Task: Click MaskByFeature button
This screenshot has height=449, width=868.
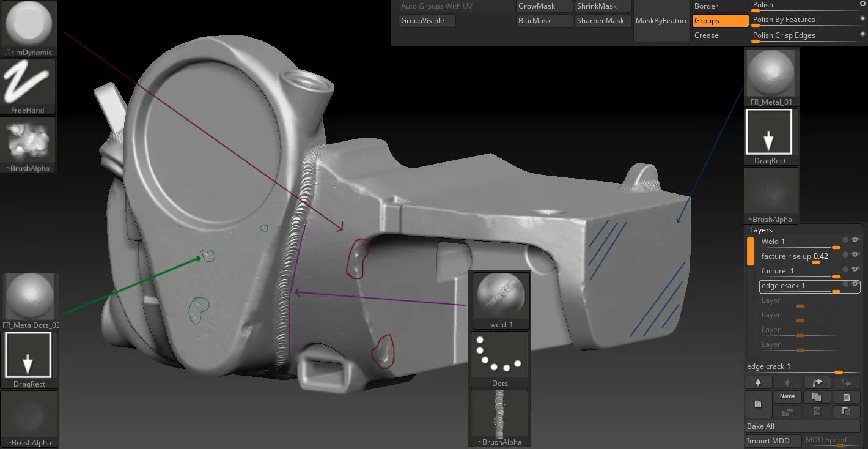Action: click(662, 21)
